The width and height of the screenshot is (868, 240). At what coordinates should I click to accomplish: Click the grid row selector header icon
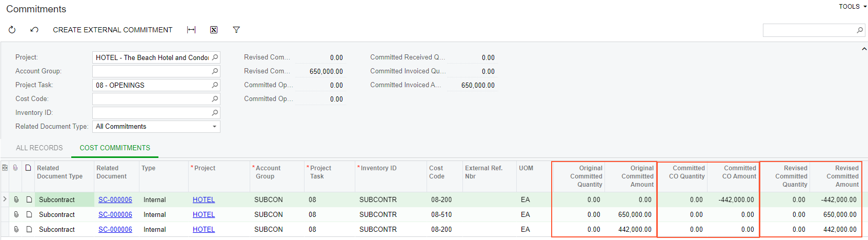[x=5, y=168]
